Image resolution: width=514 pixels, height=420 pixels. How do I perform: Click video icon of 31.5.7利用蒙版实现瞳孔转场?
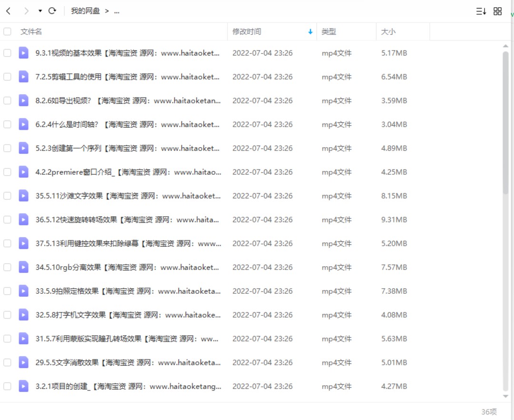(24, 339)
